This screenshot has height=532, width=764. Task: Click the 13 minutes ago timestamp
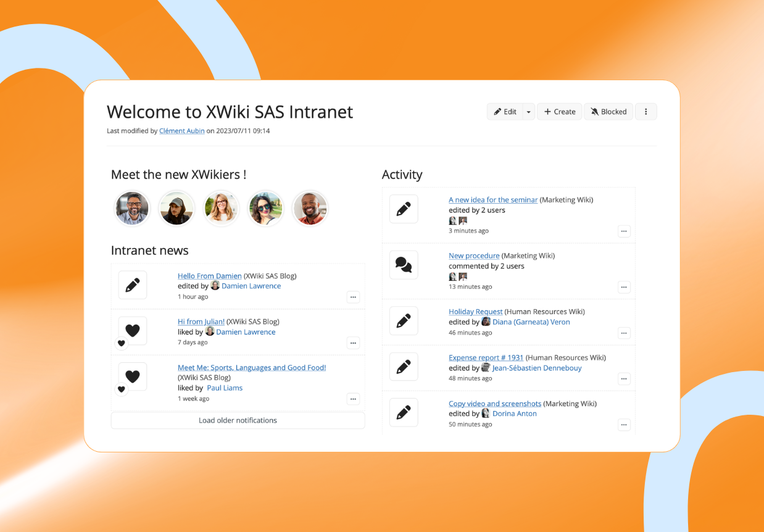tap(470, 287)
